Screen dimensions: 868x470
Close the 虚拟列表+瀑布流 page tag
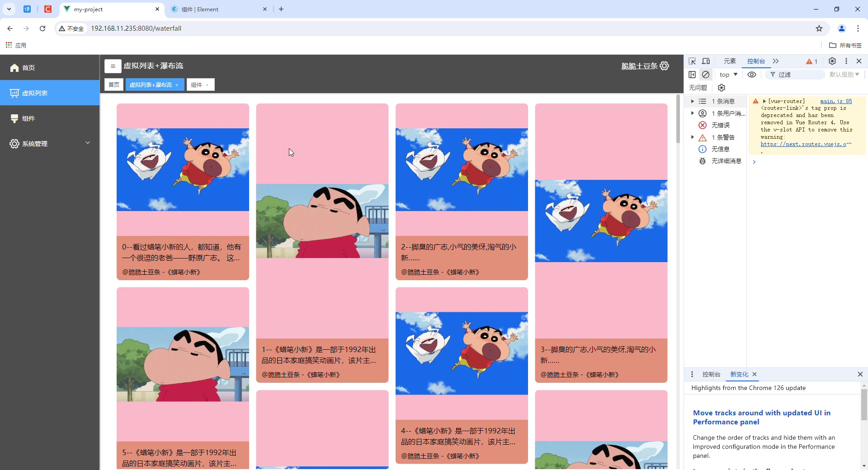(177, 85)
